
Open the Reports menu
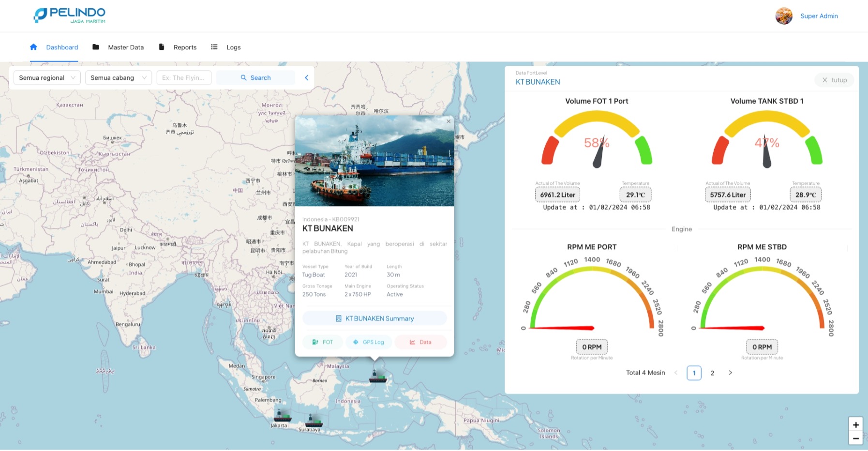(178, 47)
